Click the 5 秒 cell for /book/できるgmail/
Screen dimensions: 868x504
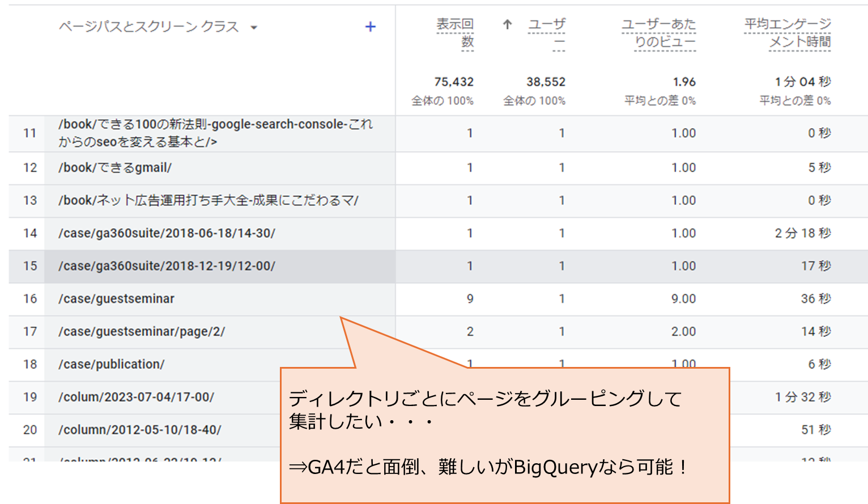819,168
